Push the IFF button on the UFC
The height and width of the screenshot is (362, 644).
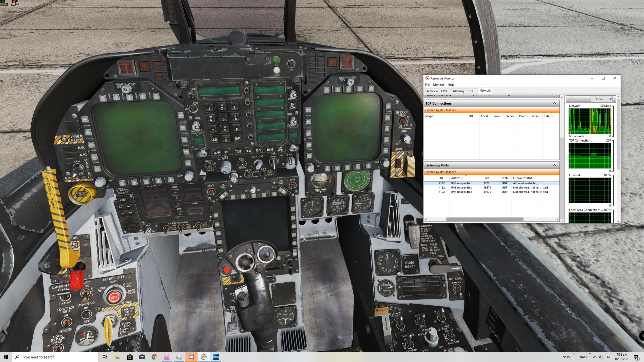tap(227, 152)
